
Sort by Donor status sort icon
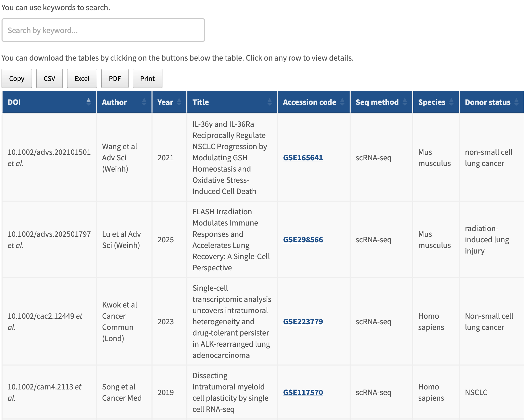coord(516,102)
